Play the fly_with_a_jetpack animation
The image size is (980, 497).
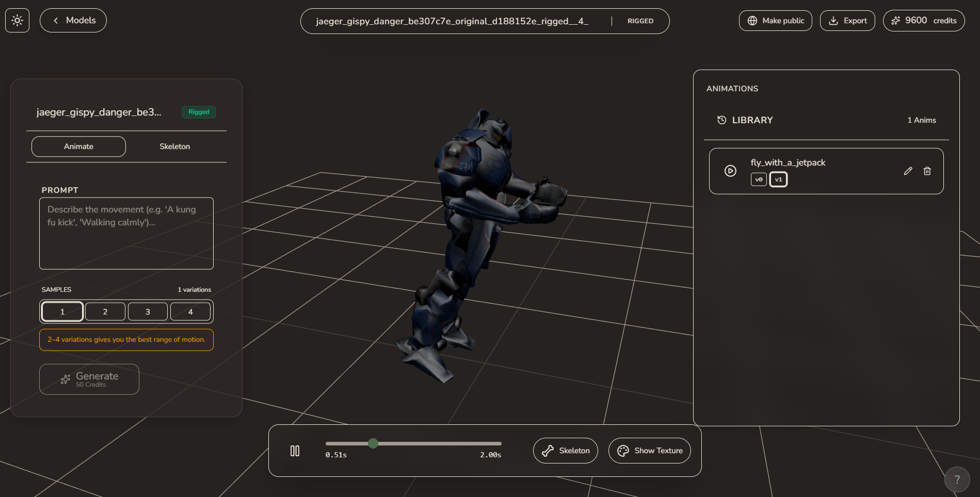click(x=730, y=171)
